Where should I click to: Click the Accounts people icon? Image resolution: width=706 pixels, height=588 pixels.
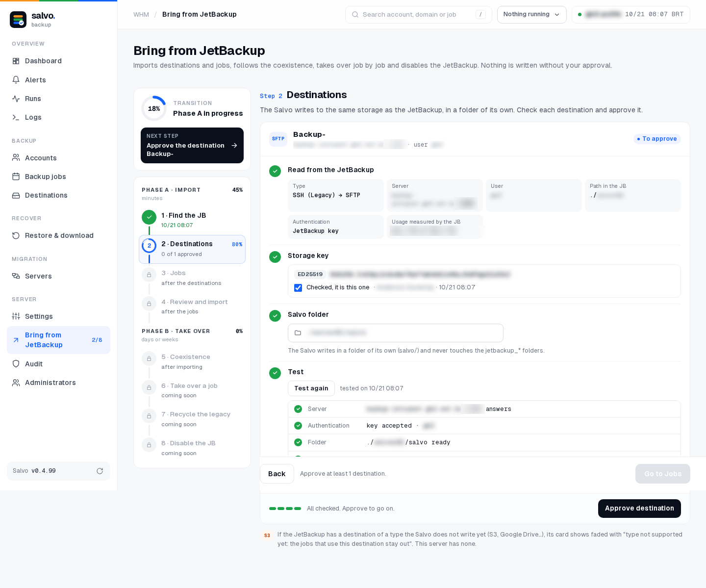click(x=16, y=158)
